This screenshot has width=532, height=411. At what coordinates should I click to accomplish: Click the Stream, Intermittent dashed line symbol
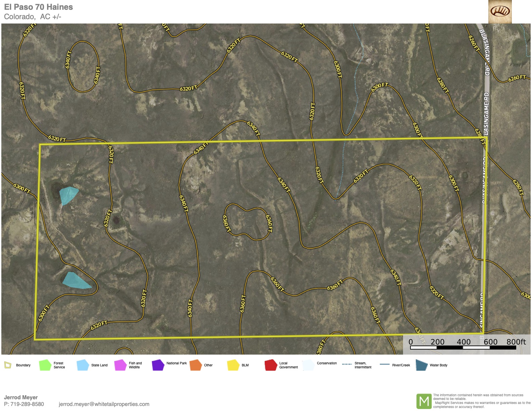[x=347, y=364]
